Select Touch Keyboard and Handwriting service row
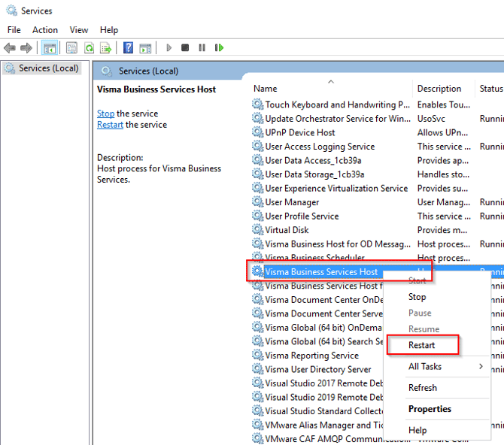The width and height of the screenshot is (504, 445). click(378, 104)
